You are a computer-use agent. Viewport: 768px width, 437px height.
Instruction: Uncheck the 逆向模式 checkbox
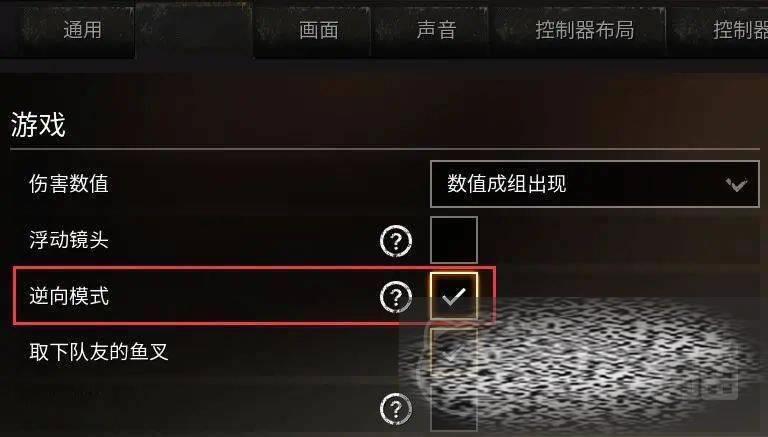pyautogui.click(x=454, y=296)
